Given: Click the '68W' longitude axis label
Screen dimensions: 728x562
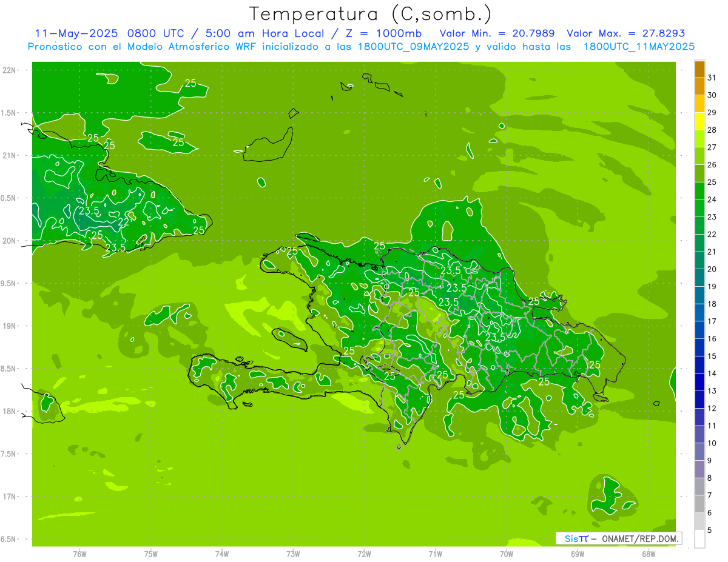Looking at the screenshot, I should [x=649, y=554].
